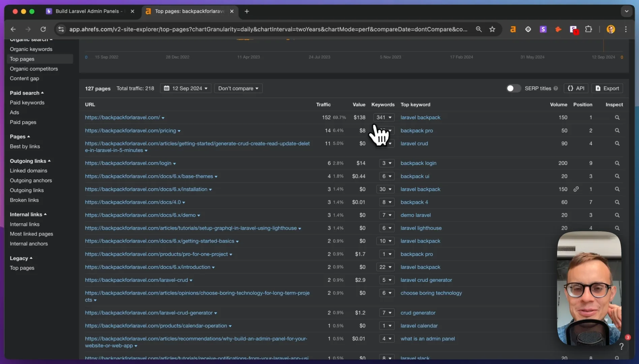Click the Inspect magnifier for backpack login row
This screenshot has width=639, height=364.
[617, 163]
